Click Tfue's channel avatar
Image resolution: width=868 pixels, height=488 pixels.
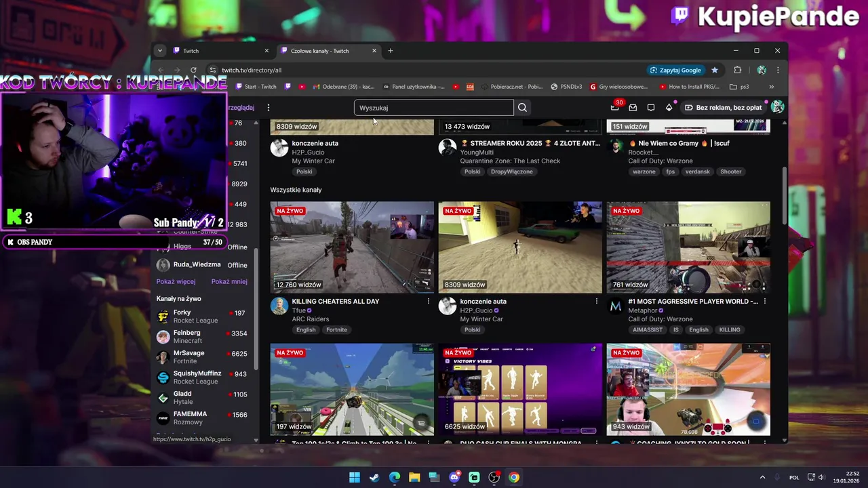(x=279, y=306)
